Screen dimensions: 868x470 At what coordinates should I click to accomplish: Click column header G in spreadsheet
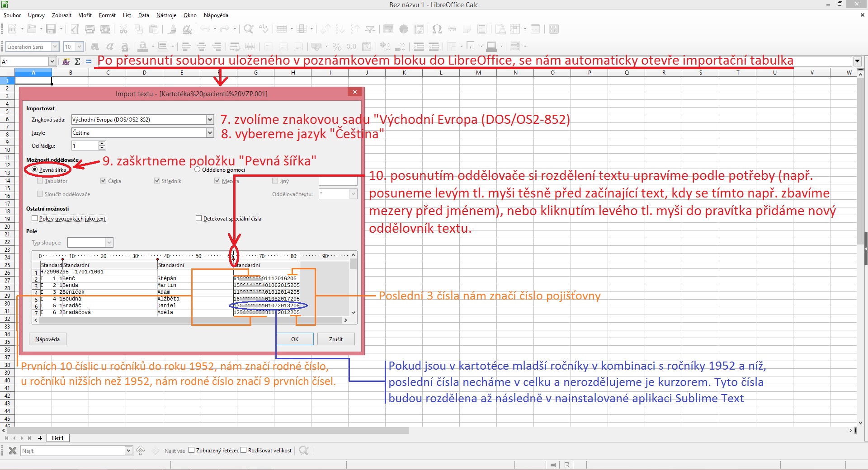(x=256, y=72)
